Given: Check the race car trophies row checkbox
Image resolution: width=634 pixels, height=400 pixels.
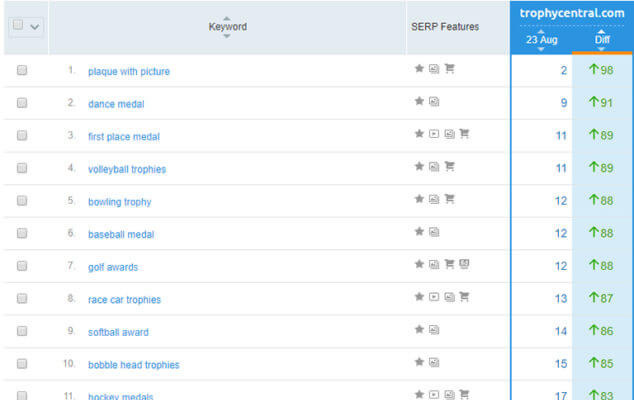Looking at the screenshot, I should 22,298.
